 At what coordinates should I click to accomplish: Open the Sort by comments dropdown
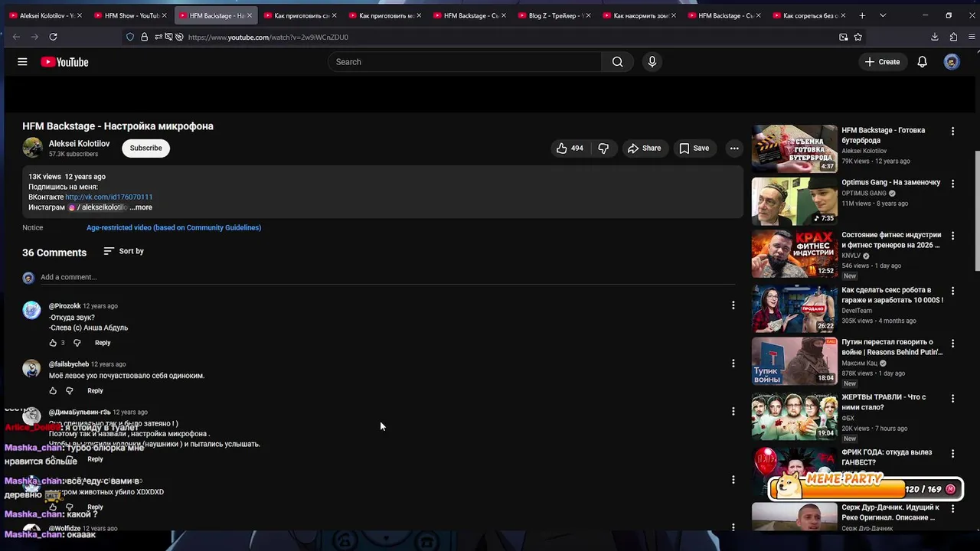123,251
